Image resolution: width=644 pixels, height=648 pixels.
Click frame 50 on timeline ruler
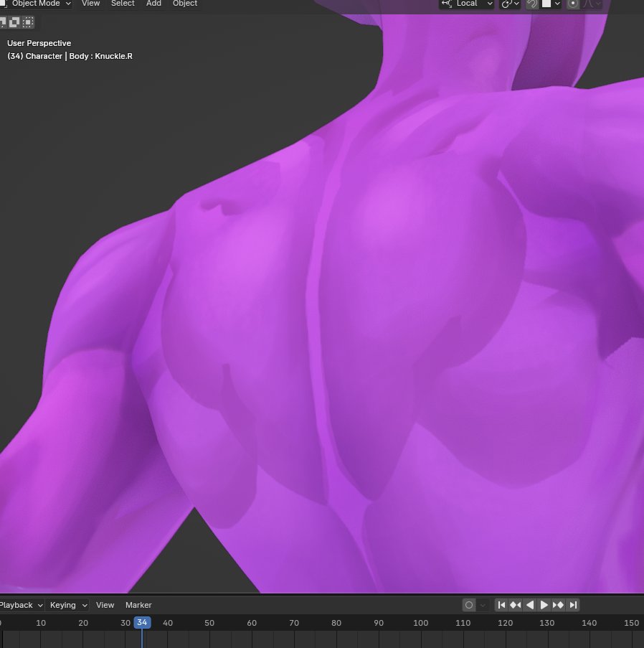209,623
